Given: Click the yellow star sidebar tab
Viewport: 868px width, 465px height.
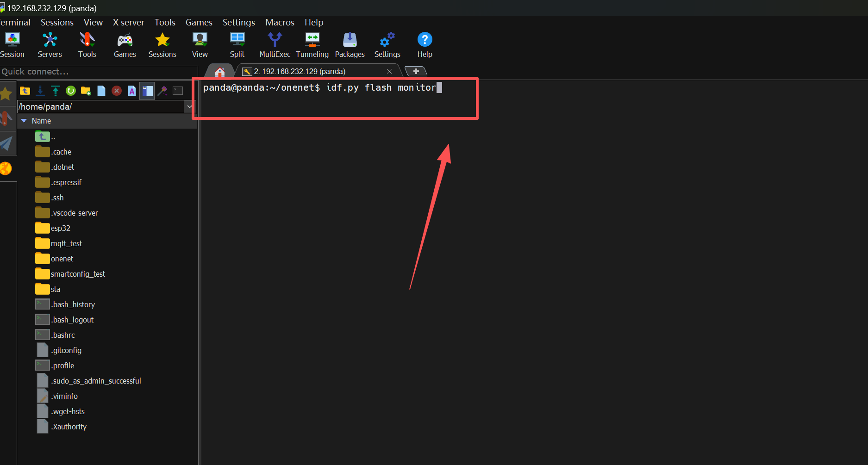Looking at the screenshot, I should (x=6, y=94).
